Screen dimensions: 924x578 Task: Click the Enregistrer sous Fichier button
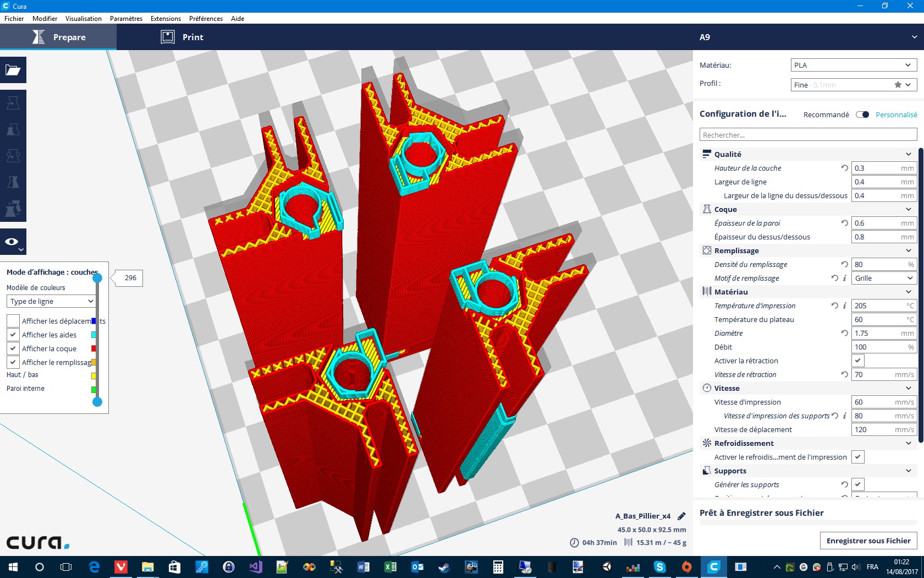[x=868, y=541]
